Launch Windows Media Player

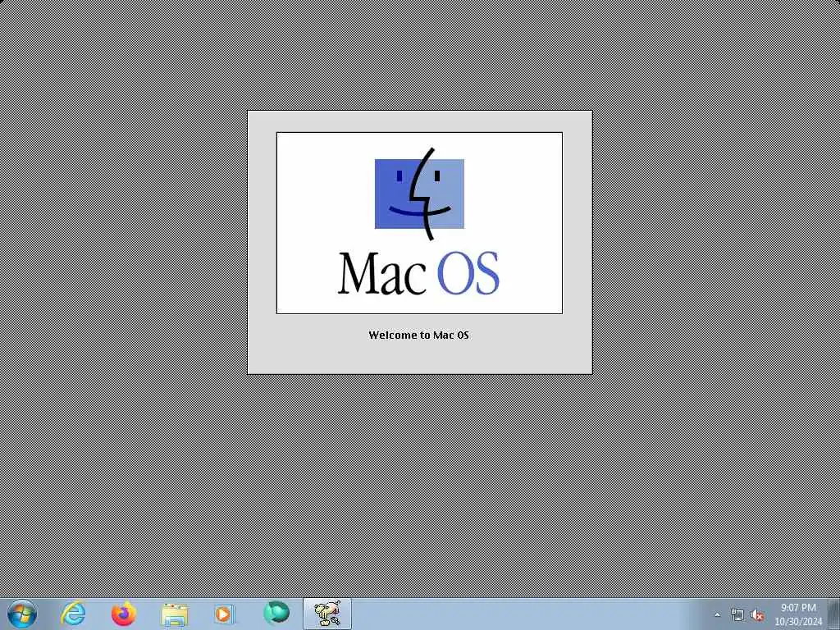(x=225, y=614)
